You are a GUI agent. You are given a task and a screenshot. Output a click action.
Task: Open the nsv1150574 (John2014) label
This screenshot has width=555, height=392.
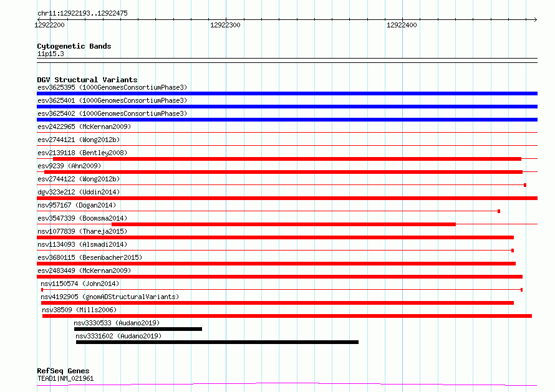tap(80, 284)
